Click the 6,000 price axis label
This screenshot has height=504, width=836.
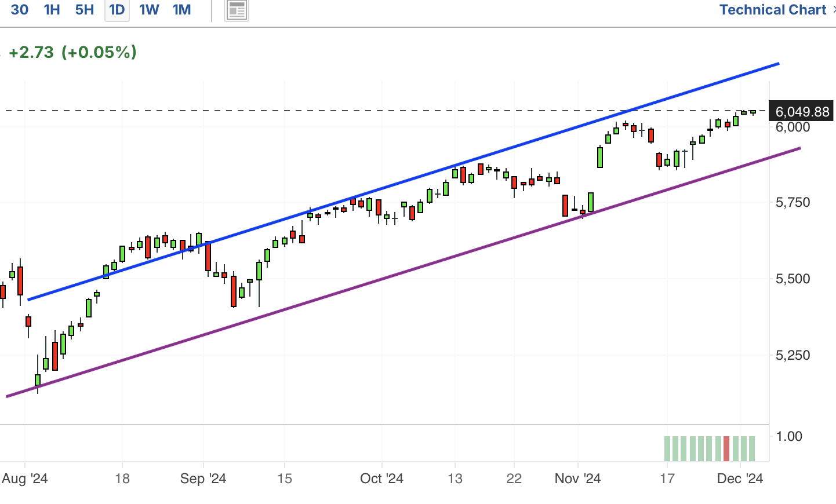pyautogui.click(x=793, y=127)
